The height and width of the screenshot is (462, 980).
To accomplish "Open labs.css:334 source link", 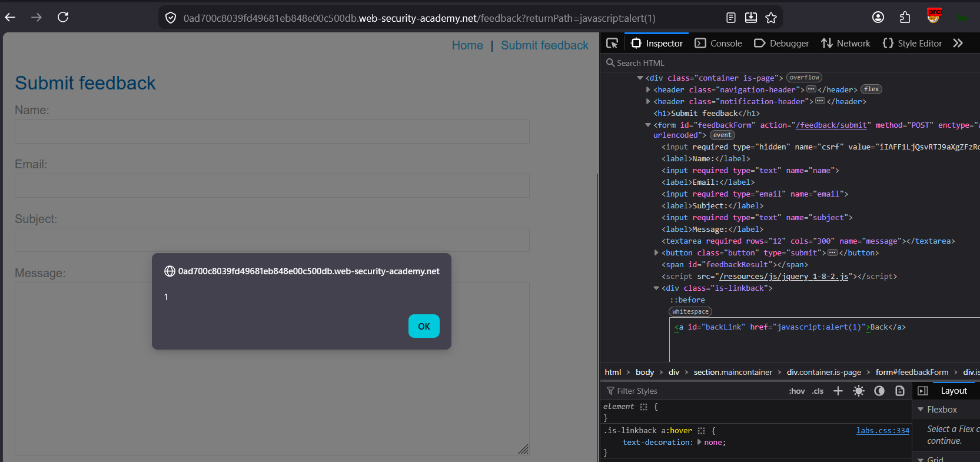I will pyautogui.click(x=883, y=431).
